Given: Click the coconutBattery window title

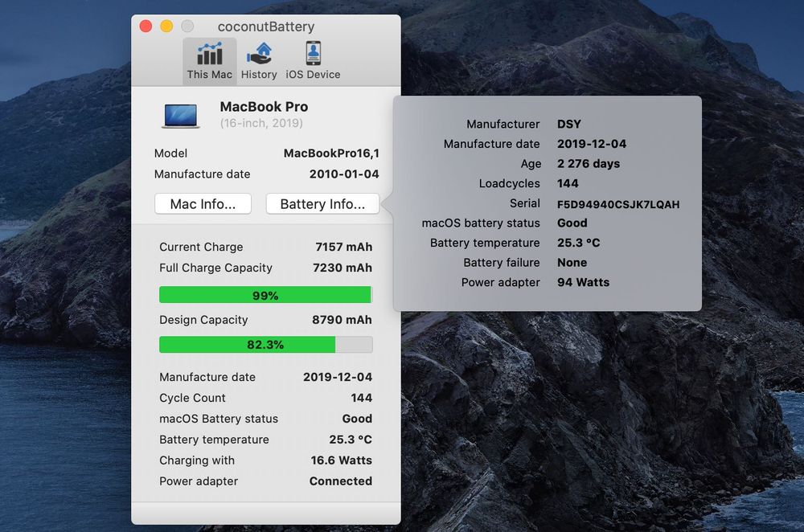Looking at the screenshot, I should pos(266,27).
